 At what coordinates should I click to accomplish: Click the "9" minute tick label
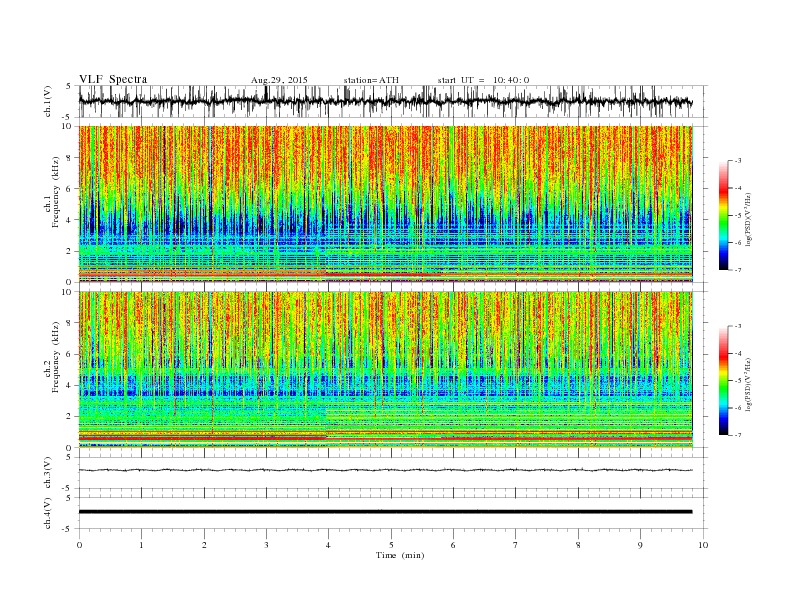point(640,545)
